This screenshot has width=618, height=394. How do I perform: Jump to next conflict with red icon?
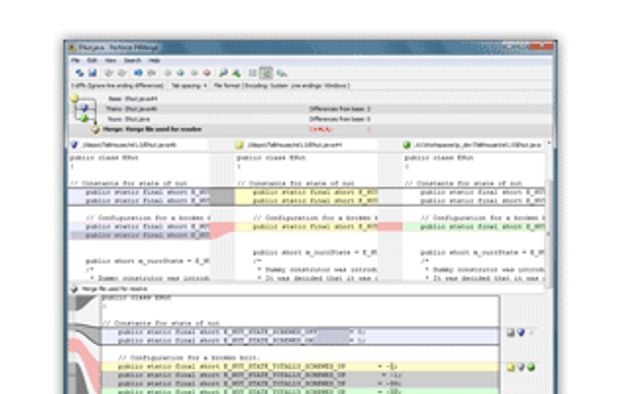click(x=207, y=73)
